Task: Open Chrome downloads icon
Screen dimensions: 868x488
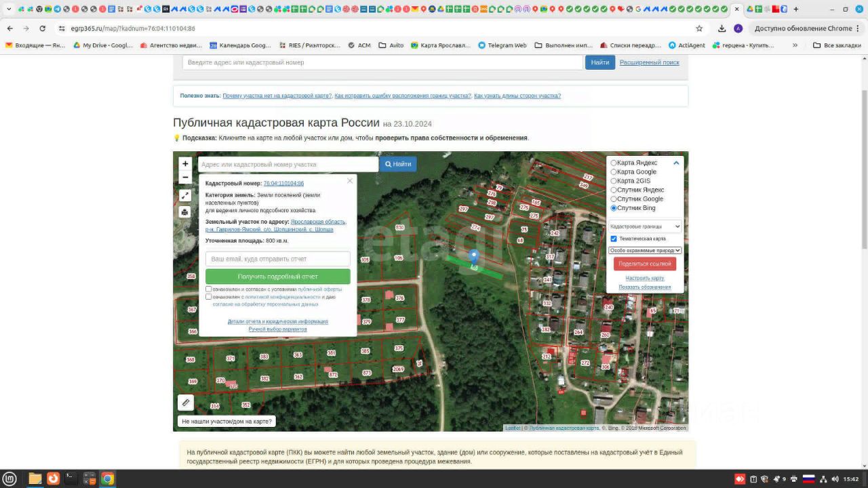Action: coord(722,28)
